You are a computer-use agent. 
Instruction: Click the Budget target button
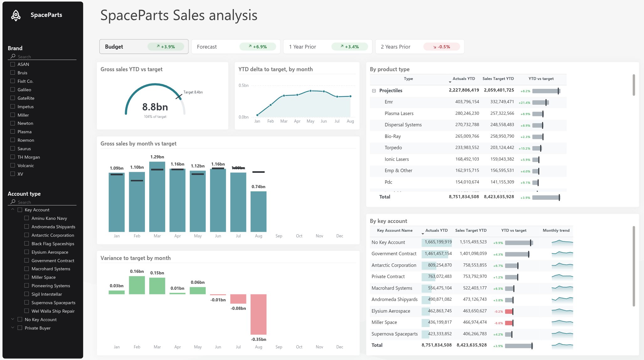[x=144, y=47]
